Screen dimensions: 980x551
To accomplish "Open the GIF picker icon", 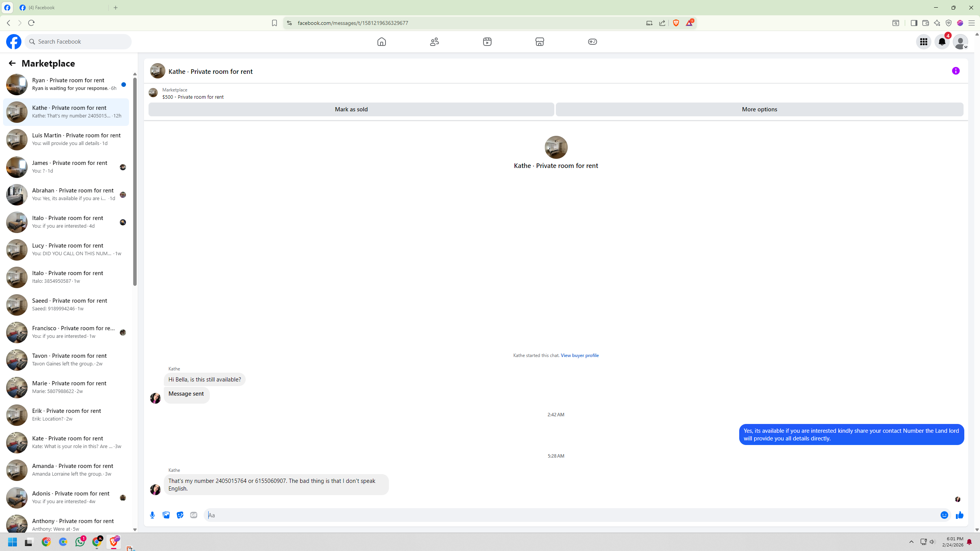I will [x=194, y=515].
